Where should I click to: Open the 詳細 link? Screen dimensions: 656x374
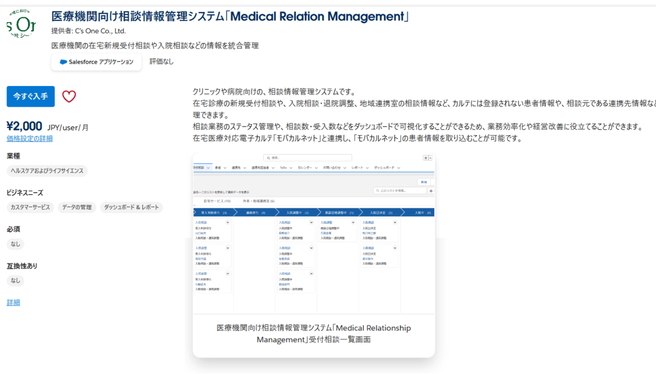(x=13, y=302)
